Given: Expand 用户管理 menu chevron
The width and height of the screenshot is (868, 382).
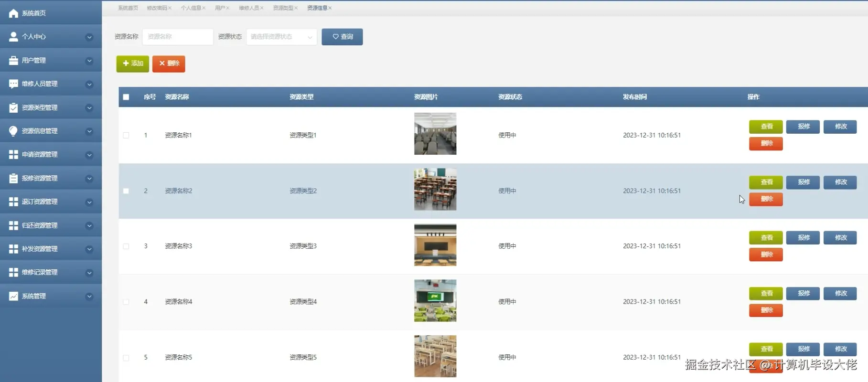Looking at the screenshot, I should (89, 61).
